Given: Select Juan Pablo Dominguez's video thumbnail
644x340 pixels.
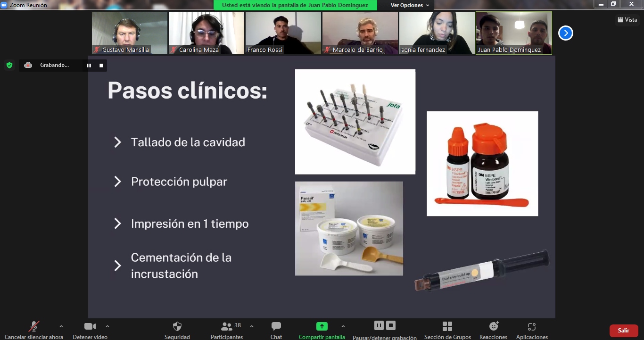Looking at the screenshot, I should 513,33.
